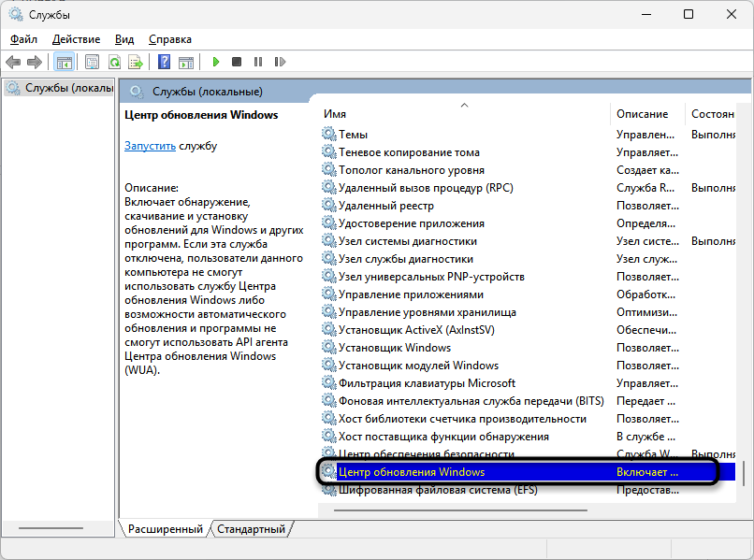Click the Export List toolbar icon
The image size is (754, 560).
(x=136, y=63)
